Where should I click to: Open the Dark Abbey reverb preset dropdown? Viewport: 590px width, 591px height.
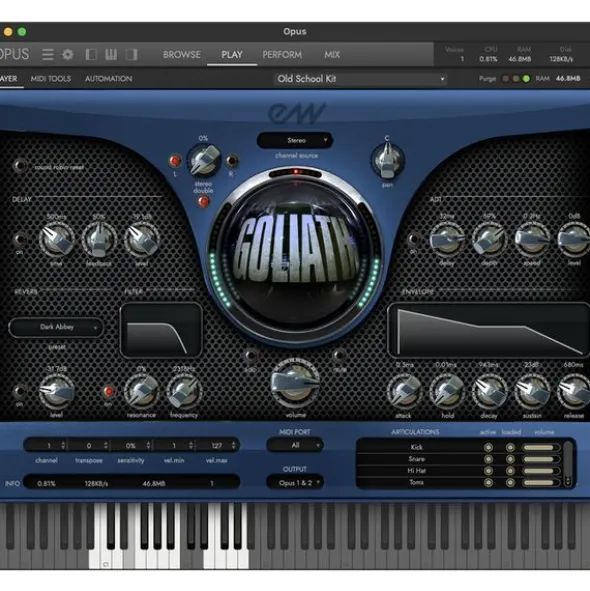56,327
